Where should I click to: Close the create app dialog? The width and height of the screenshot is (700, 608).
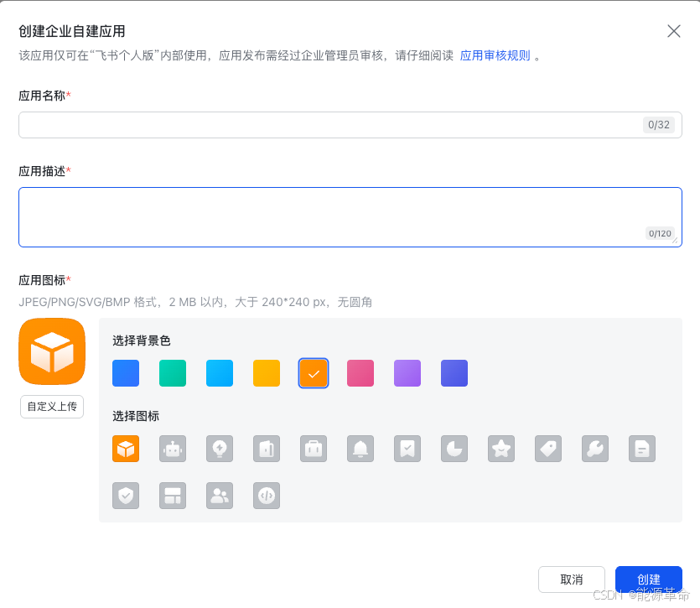(674, 31)
